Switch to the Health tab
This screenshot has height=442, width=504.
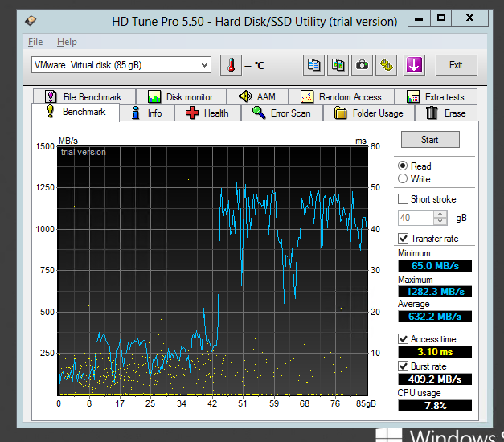[207, 113]
